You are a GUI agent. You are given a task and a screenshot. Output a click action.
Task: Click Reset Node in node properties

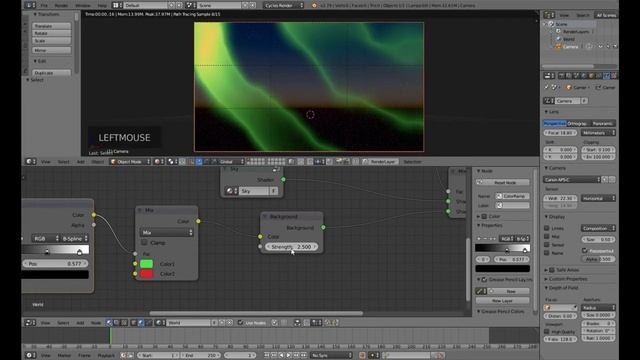click(503, 182)
